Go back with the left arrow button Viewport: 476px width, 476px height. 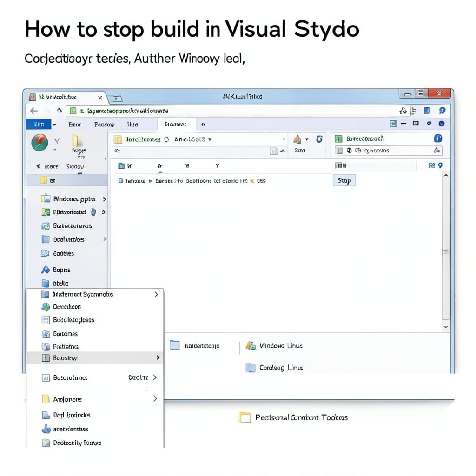33,111
